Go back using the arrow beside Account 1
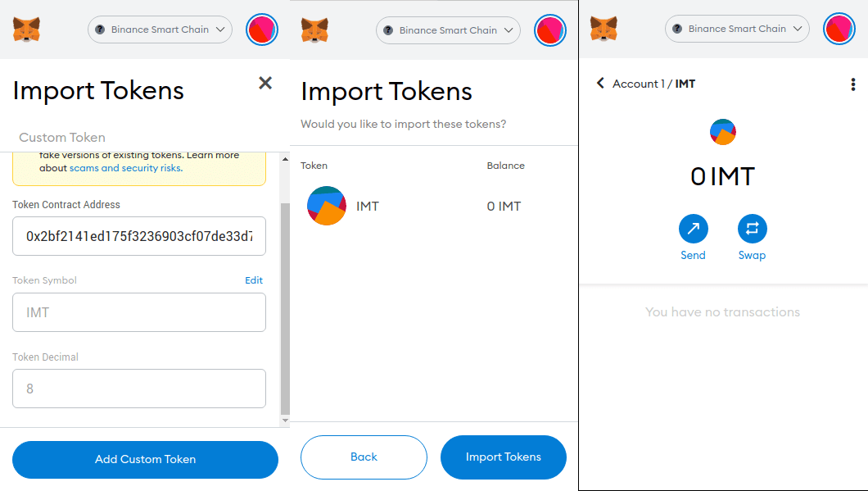868x491 pixels. click(x=600, y=84)
